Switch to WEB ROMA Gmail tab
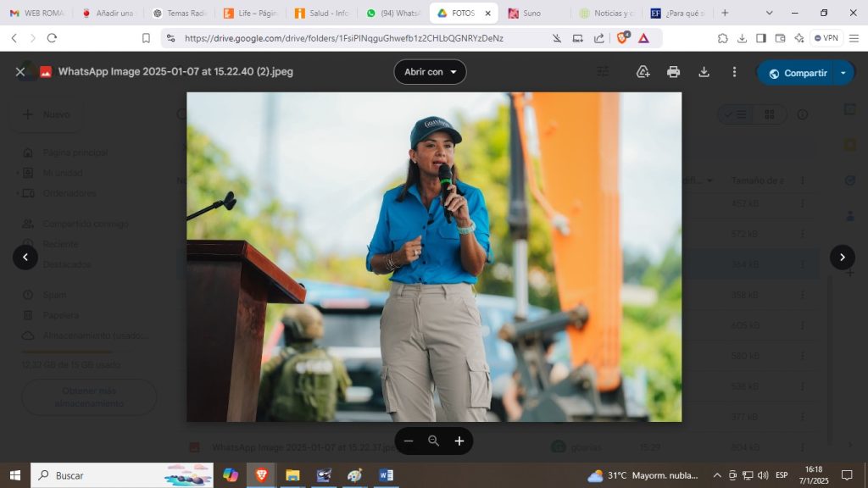This screenshot has width=868, height=488. coord(37,13)
